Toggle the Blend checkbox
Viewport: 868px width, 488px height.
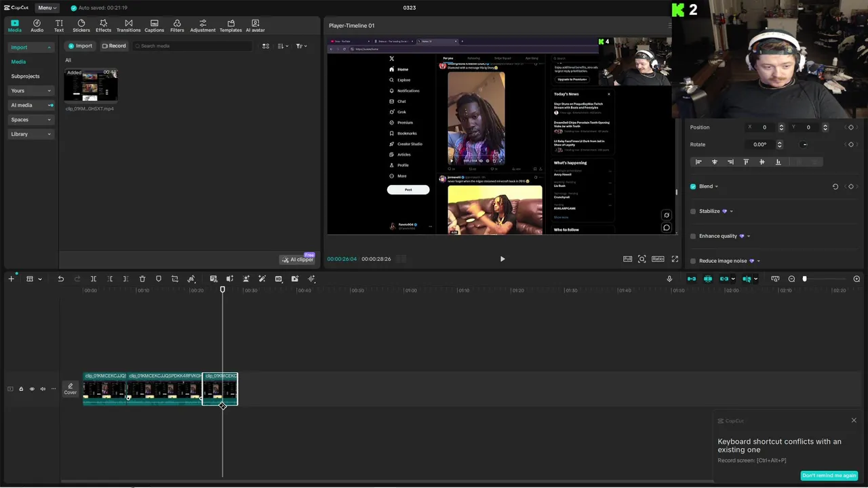(693, 186)
